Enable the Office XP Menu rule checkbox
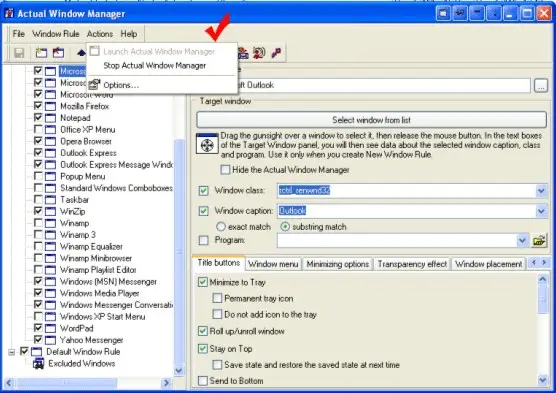 [x=38, y=129]
